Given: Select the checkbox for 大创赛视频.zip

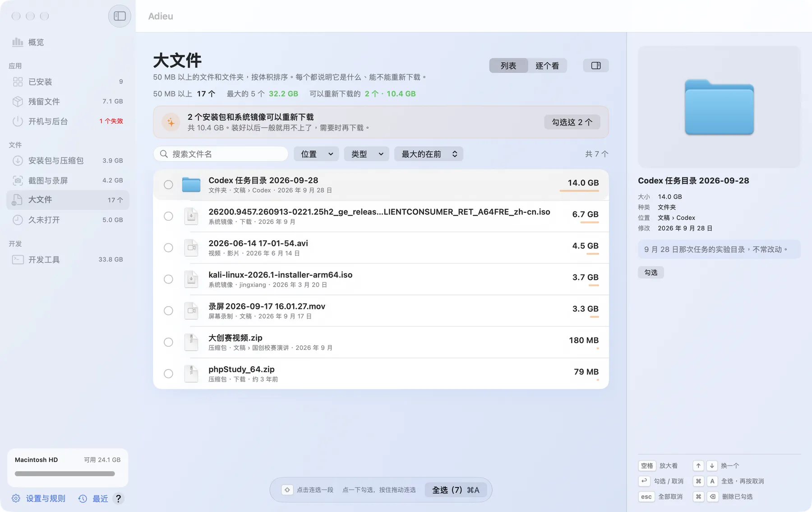Looking at the screenshot, I should click(168, 342).
